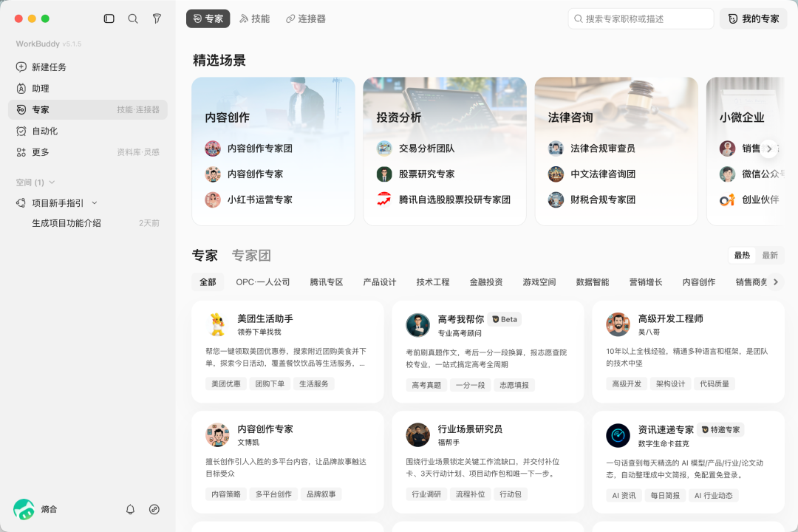Screen dimensions: 798x532
Task: Switch to the 连接器 top tab
Action: pyautogui.click(x=305, y=18)
